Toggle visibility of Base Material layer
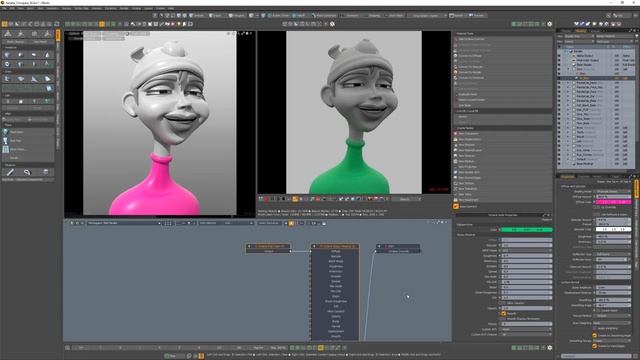The width and height of the screenshot is (640, 360). 559,164
